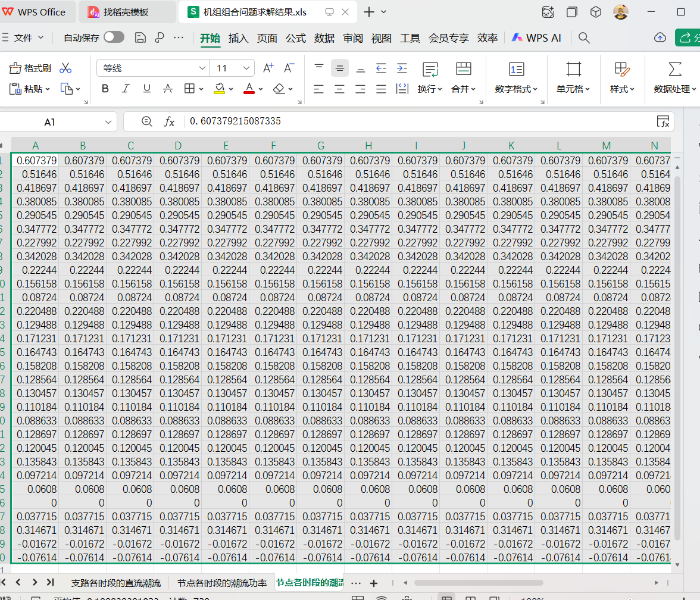The image size is (700, 600).
Task: Click the WPS AI button
Action: [536, 37]
